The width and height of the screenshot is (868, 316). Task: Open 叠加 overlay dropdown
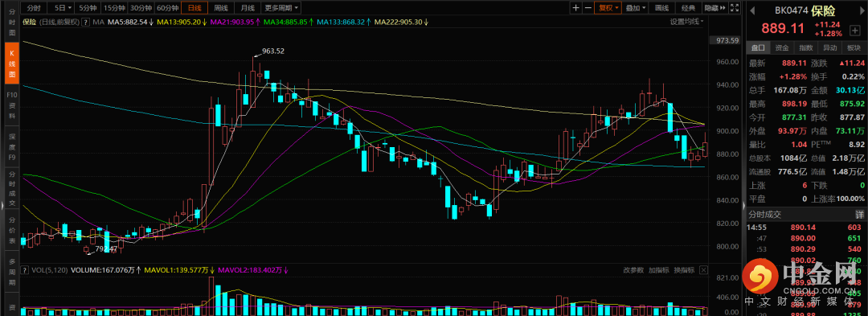635,8
